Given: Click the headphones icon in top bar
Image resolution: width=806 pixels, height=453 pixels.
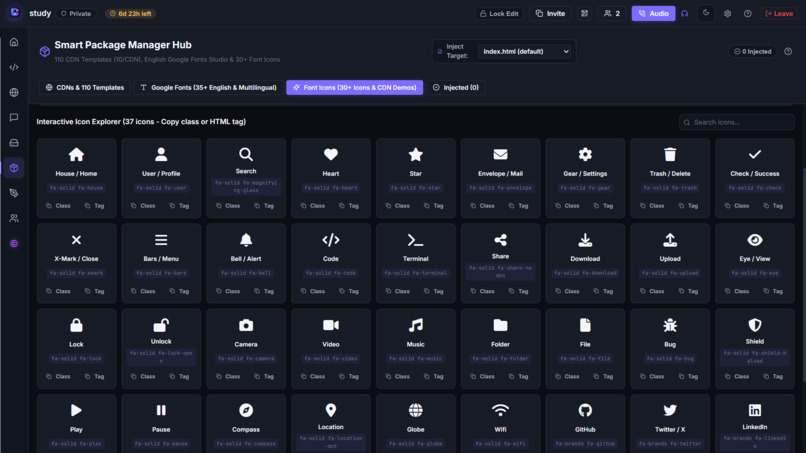Looking at the screenshot, I should click(685, 14).
